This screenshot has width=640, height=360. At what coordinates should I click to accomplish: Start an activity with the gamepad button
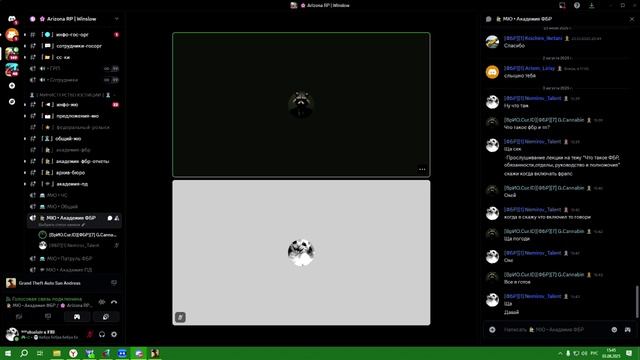coord(77,317)
